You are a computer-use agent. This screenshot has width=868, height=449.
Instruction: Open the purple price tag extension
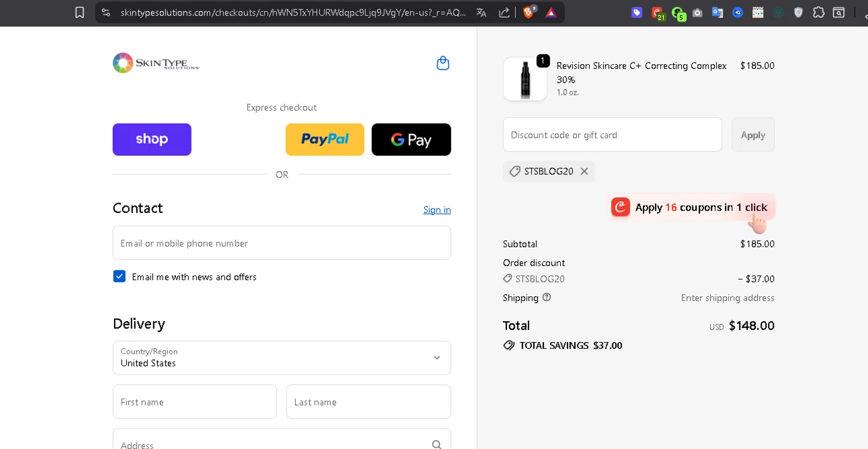pyautogui.click(x=637, y=12)
